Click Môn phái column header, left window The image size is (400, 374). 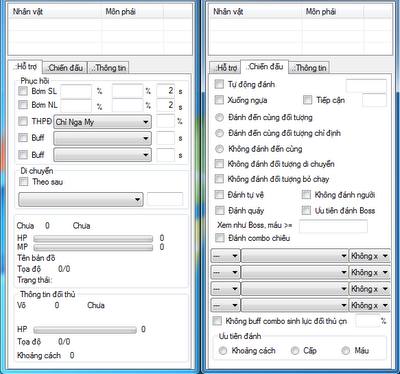click(133, 12)
